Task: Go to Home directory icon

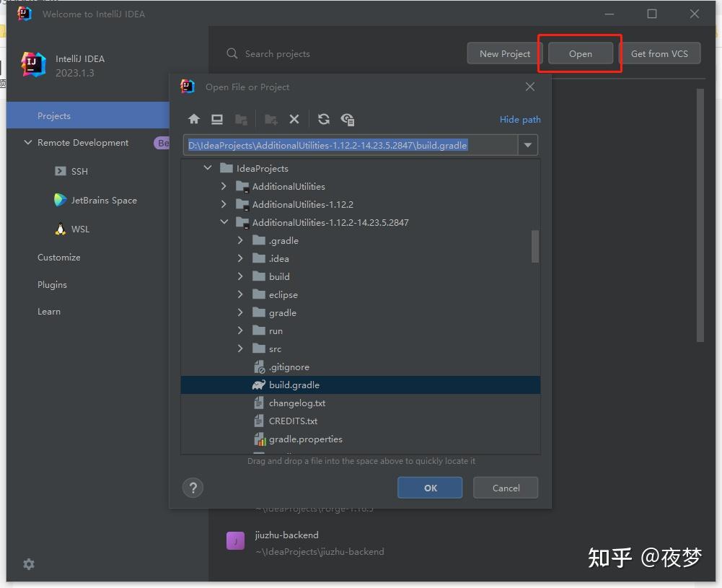Action: tap(194, 119)
